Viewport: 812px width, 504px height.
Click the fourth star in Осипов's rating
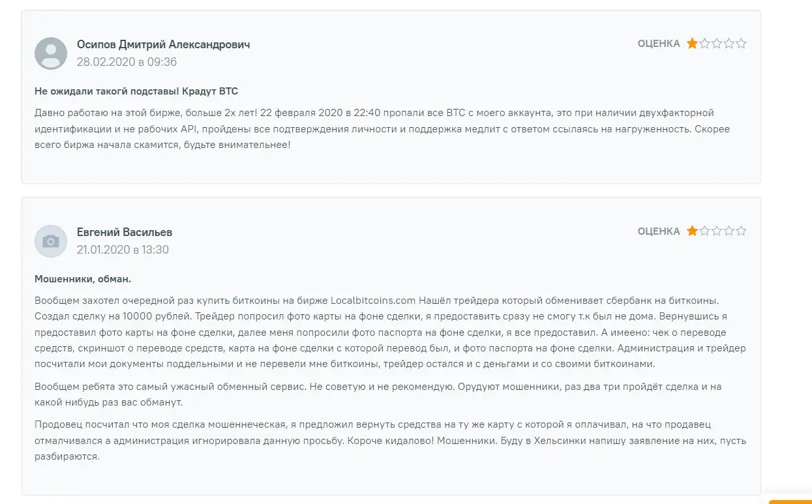tap(729, 44)
